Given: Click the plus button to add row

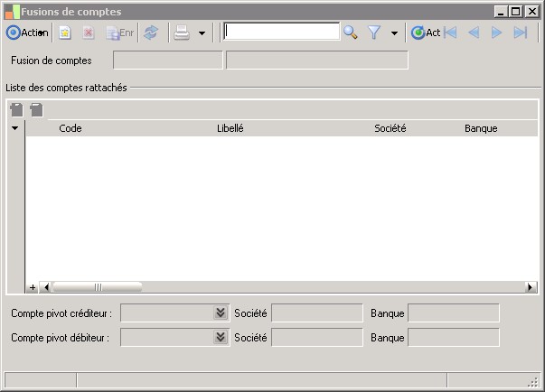Looking at the screenshot, I should (33, 287).
